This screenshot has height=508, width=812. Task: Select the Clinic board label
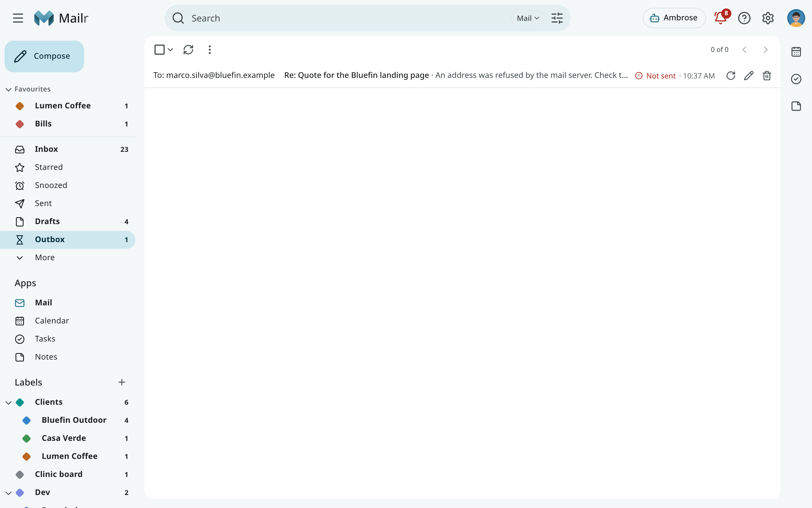pos(67,474)
